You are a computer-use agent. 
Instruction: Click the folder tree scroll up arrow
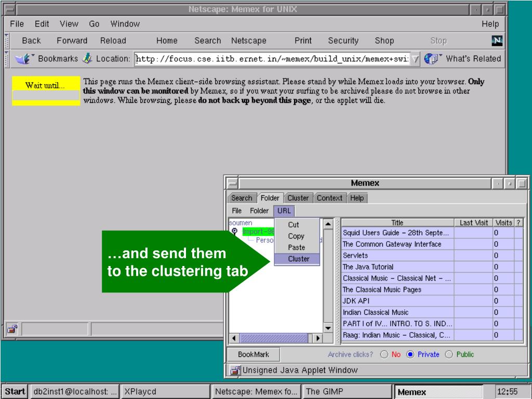(328, 224)
